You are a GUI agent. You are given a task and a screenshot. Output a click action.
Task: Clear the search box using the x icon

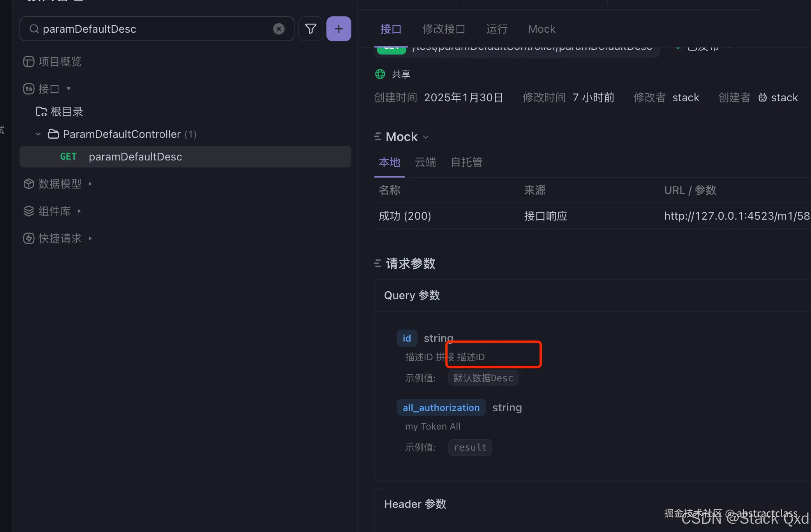click(x=279, y=28)
